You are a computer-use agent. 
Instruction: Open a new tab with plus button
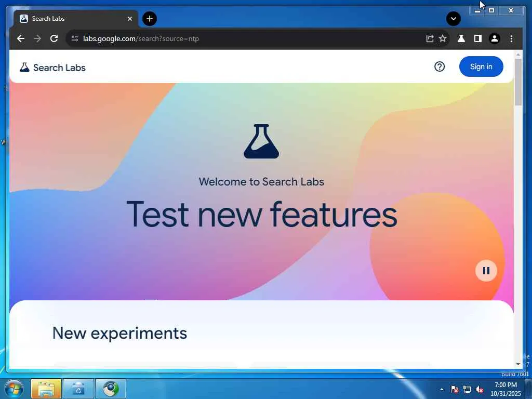pos(150,19)
